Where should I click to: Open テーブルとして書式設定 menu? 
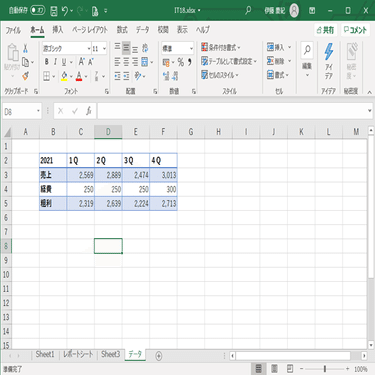tap(229, 61)
